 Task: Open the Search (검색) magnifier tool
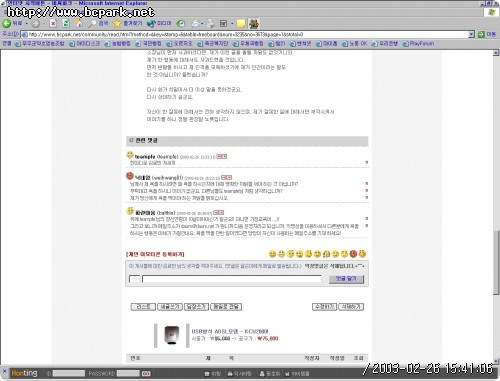click(x=98, y=23)
